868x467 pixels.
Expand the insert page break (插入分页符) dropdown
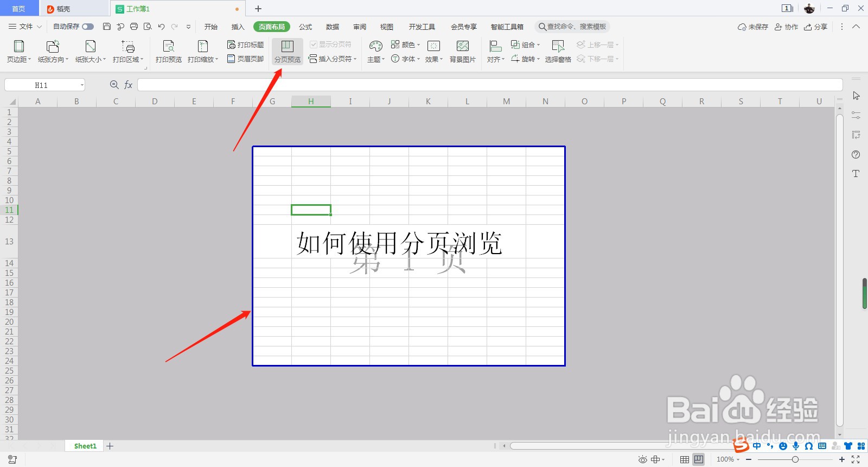355,59
